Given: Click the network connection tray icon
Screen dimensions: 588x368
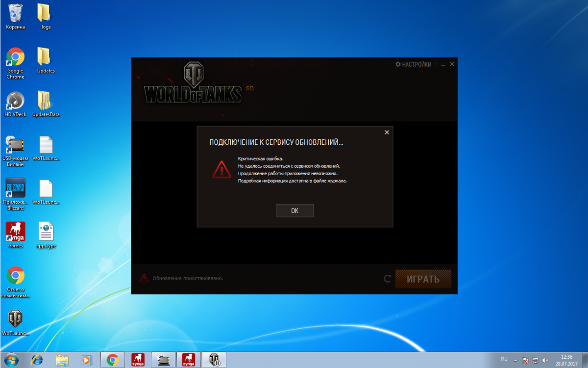Looking at the screenshot, I should (x=535, y=360).
